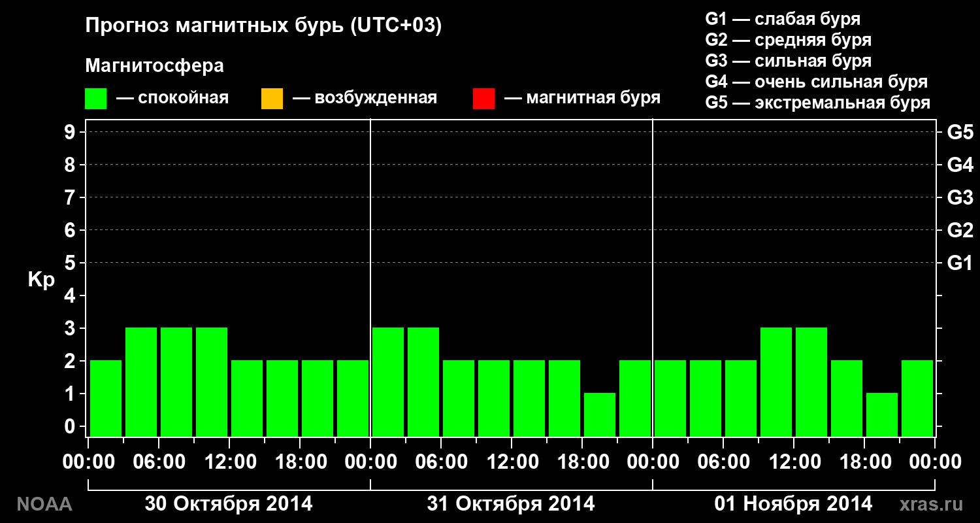Click the red 'магнитная буря' legend swatch

483,99
